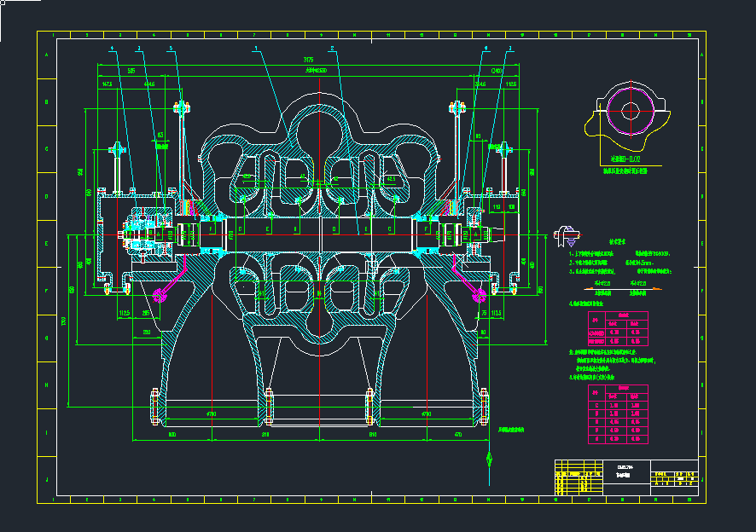This screenshot has height=532, width=756.
Task: Click the left magenta drain pipe circle
Action: point(159,294)
